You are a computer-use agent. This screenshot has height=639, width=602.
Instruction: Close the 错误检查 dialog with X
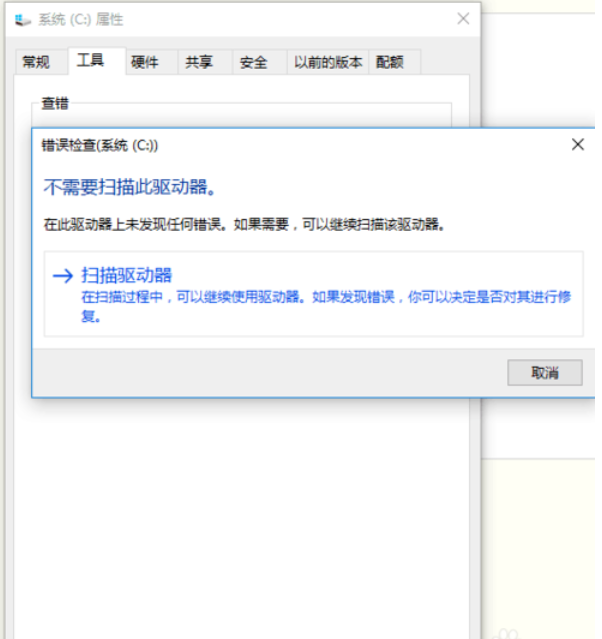point(577,145)
